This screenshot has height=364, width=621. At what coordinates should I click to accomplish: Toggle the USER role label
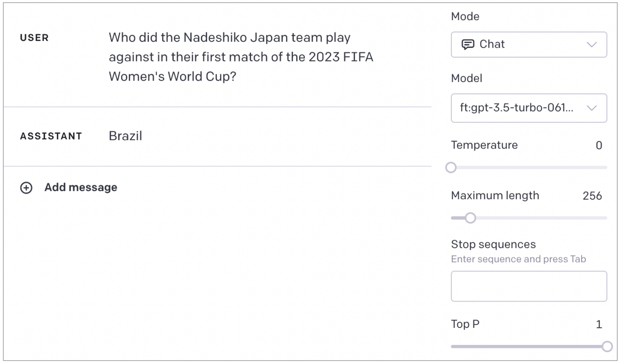coord(34,38)
